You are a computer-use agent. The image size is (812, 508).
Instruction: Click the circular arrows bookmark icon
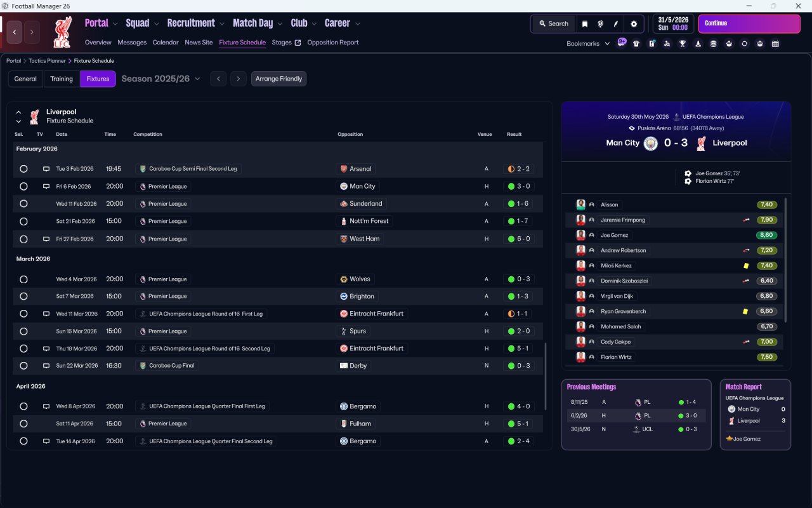point(744,44)
